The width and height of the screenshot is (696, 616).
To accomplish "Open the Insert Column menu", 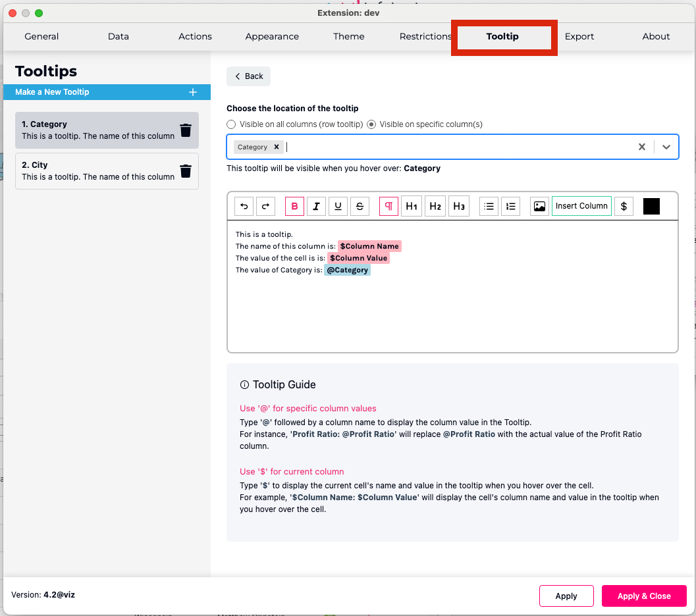I will point(581,206).
